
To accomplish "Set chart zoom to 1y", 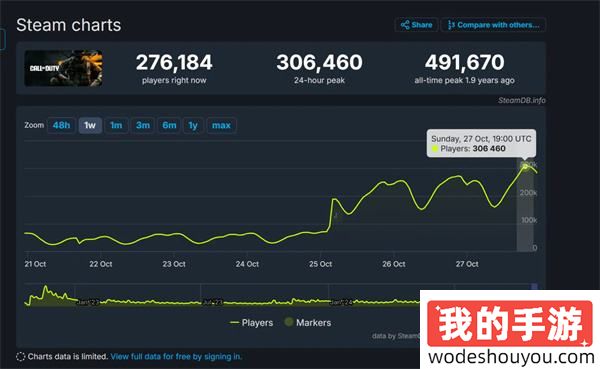I will [193, 125].
